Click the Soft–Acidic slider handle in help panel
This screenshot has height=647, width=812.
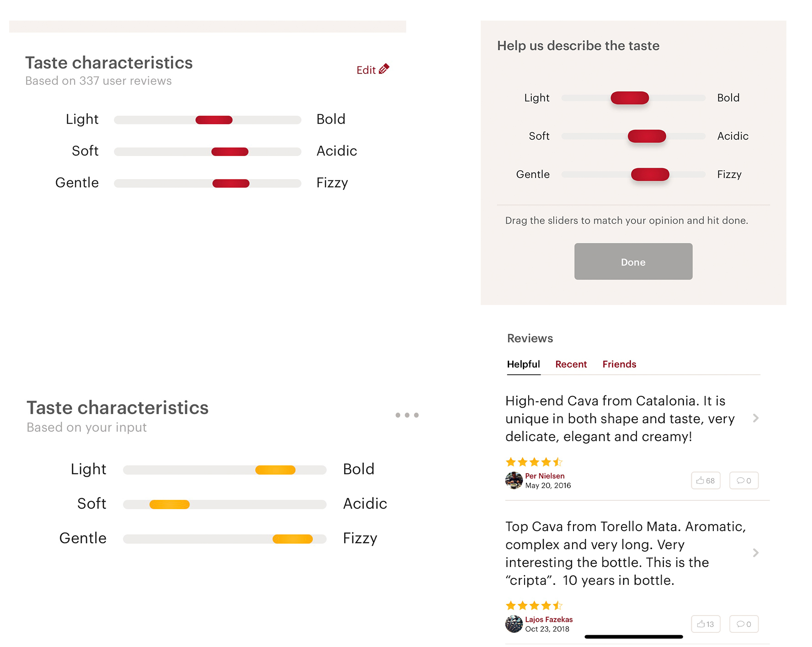click(x=647, y=136)
